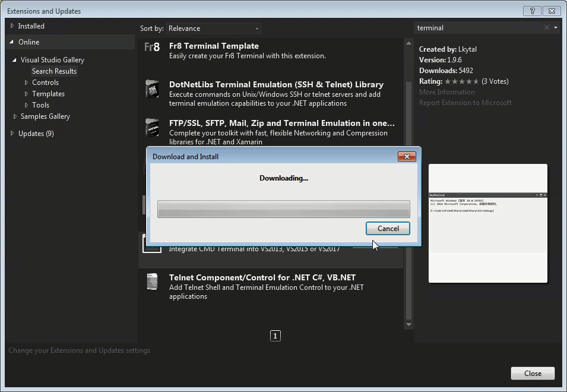The width and height of the screenshot is (567, 392).
Task: Click the DotNetLibs Terminal Emulation library icon
Action: tap(152, 88)
